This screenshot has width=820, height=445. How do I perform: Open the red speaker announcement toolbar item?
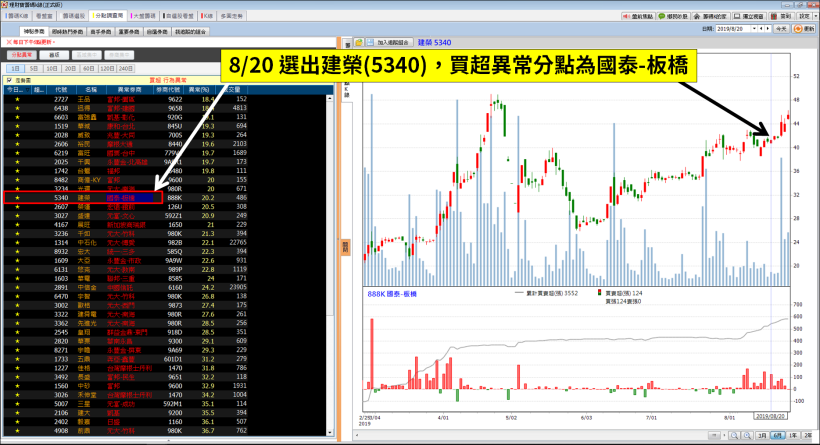(638, 16)
